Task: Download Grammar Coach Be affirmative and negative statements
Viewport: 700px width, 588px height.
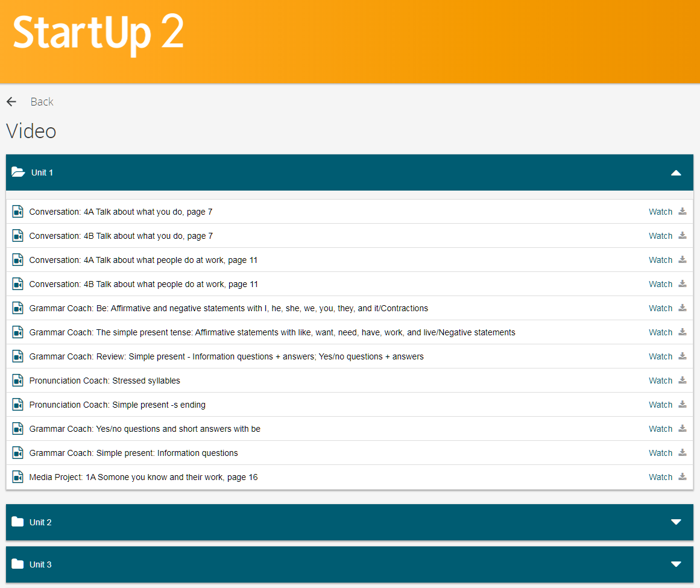Action: (x=683, y=308)
